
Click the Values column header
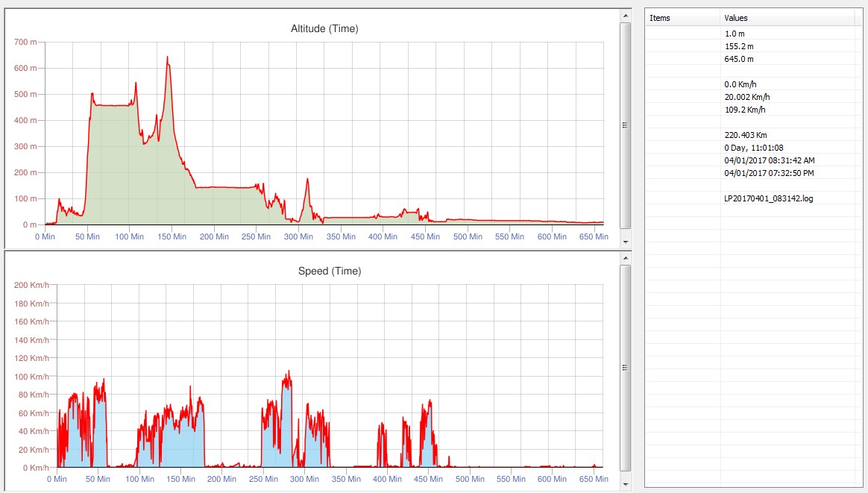787,18
